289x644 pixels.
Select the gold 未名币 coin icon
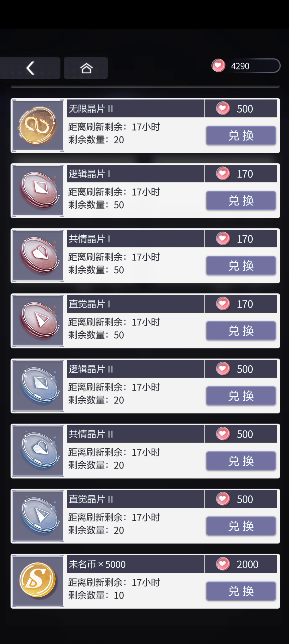click(x=38, y=581)
